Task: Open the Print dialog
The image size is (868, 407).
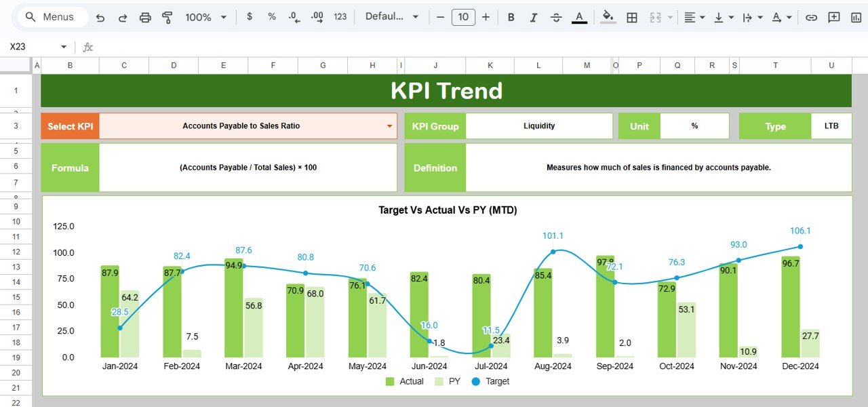Action: 145,17
